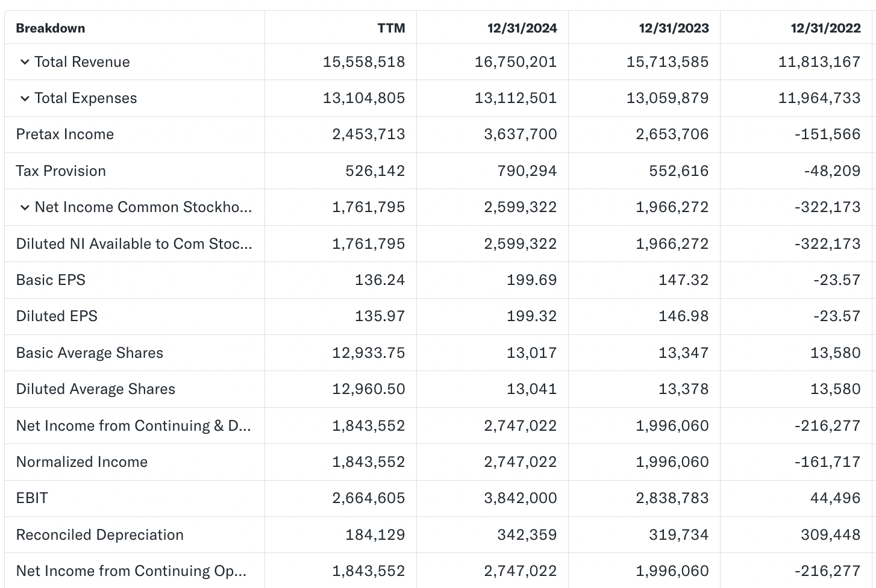Select TTM Pretax Income value 2,453,713
The width and height of the screenshot is (876, 588).
pos(369,134)
